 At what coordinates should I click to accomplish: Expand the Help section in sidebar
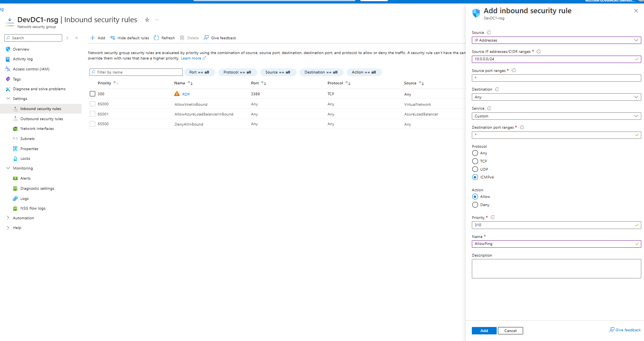(x=8, y=228)
